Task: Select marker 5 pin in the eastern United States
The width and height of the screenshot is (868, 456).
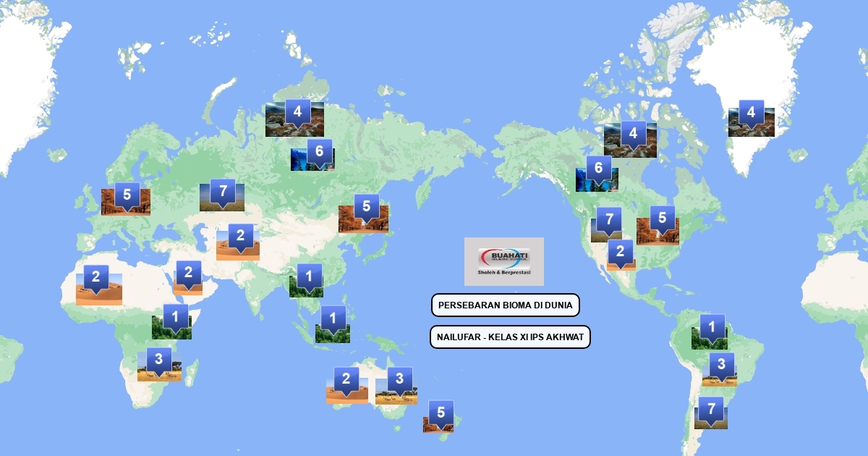Action: [x=661, y=219]
